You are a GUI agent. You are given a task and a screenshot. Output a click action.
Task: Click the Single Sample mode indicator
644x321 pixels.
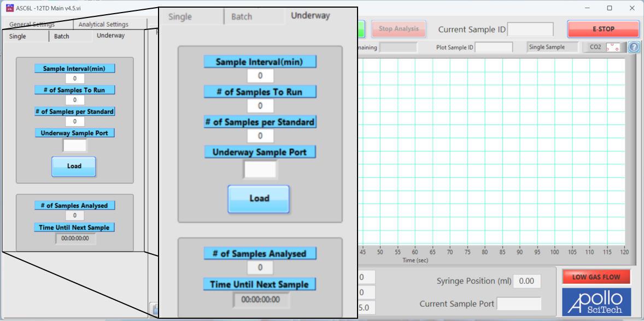(x=553, y=47)
